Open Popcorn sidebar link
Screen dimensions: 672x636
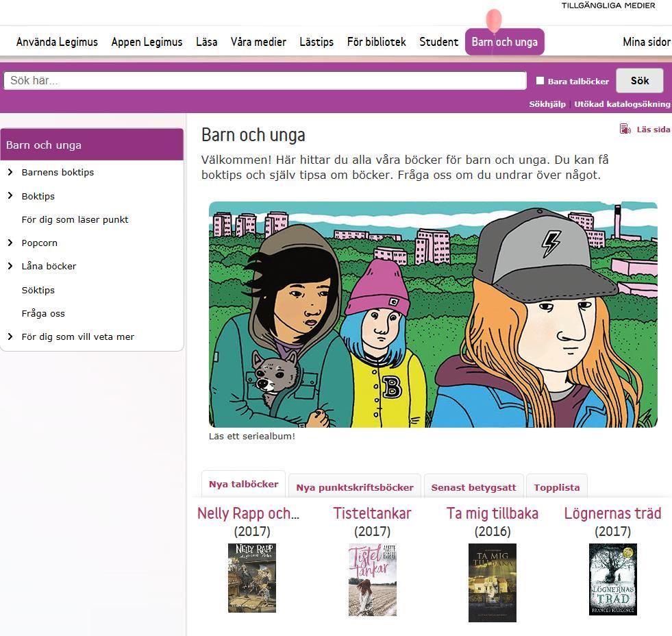(x=40, y=243)
